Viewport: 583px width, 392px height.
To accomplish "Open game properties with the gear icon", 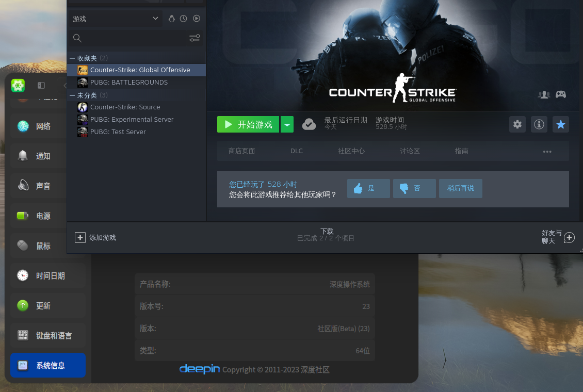I will 517,124.
